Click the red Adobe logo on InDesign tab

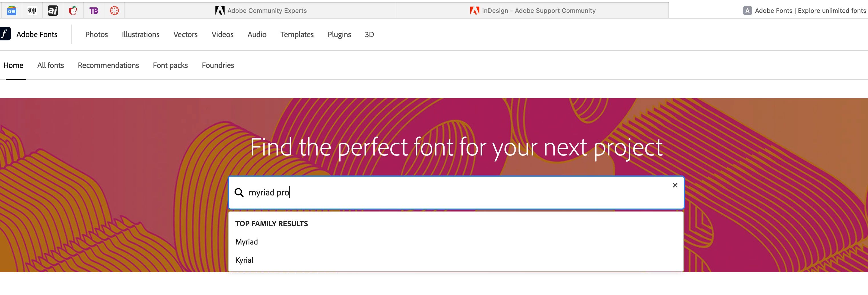point(475,11)
